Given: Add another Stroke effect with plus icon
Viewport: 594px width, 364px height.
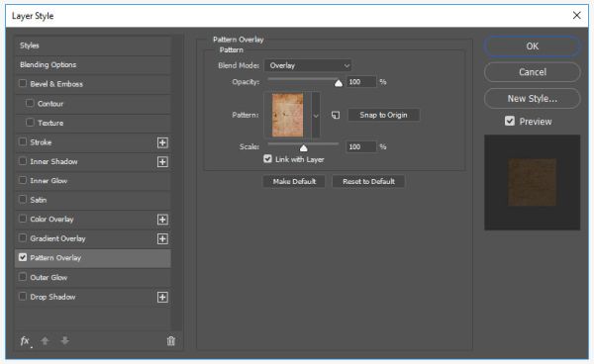Looking at the screenshot, I should pos(162,142).
